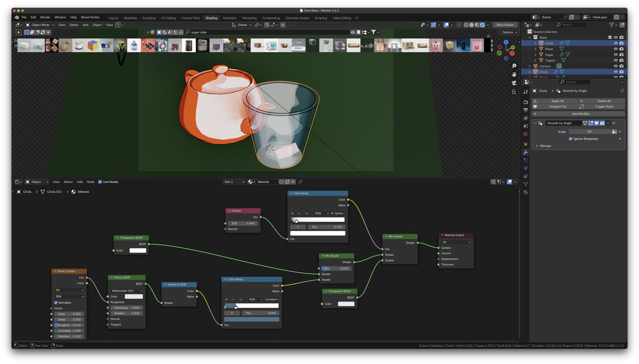Switch to the Layout workspace tab
The height and width of the screenshot is (364, 639).
pyautogui.click(x=113, y=18)
